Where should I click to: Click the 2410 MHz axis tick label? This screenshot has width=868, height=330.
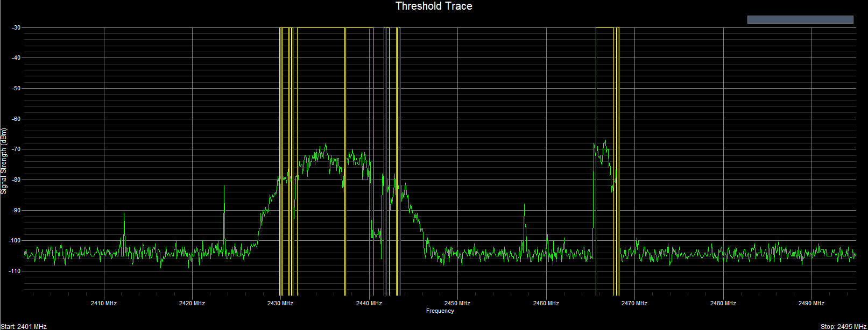coord(104,303)
